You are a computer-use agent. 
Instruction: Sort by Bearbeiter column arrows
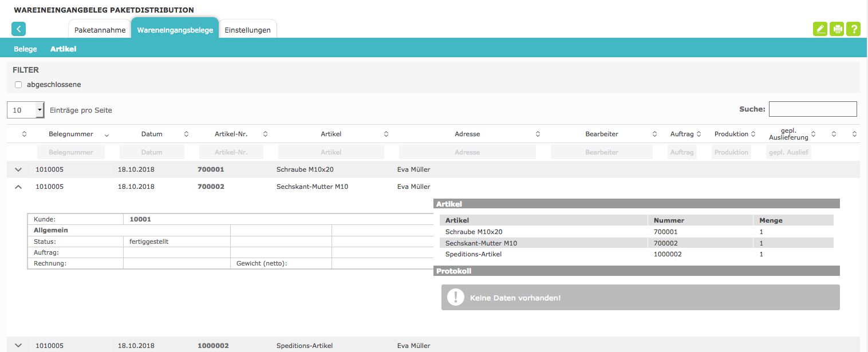click(x=654, y=134)
